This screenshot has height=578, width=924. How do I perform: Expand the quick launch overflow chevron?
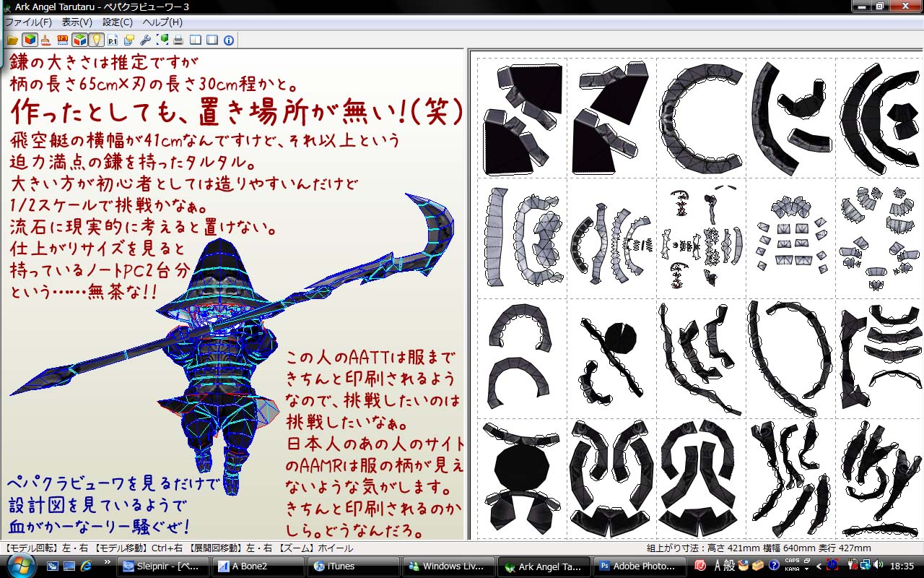pos(108,561)
